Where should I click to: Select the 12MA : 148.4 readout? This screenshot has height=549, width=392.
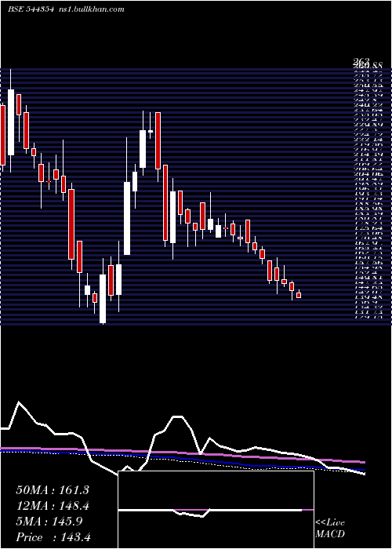click(53, 506)
